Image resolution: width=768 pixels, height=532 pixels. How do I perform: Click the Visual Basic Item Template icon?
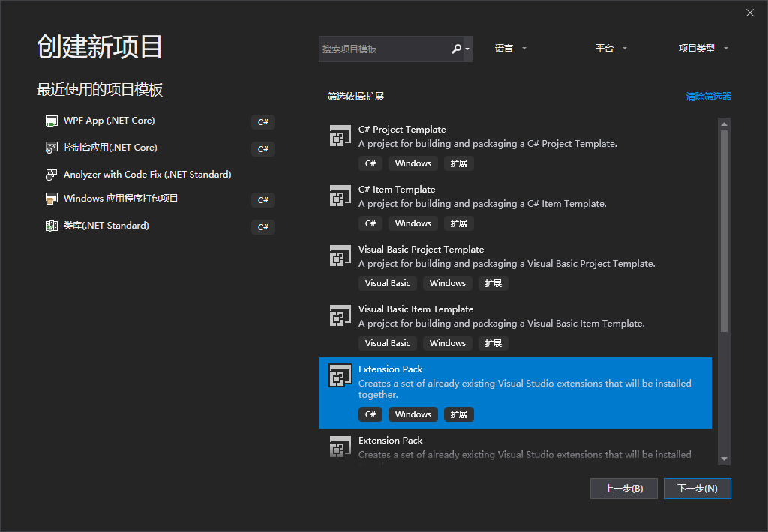pyautogui.click(x=340, y=315)
